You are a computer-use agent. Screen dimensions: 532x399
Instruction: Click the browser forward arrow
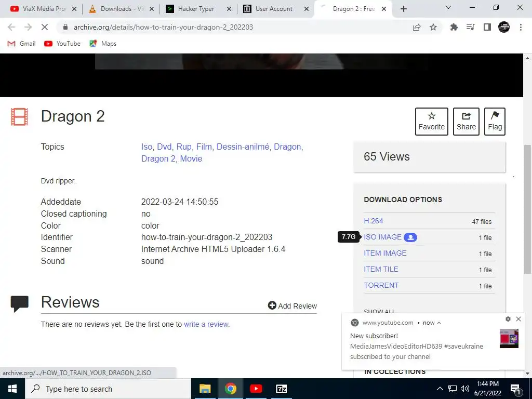coord(28,27)
